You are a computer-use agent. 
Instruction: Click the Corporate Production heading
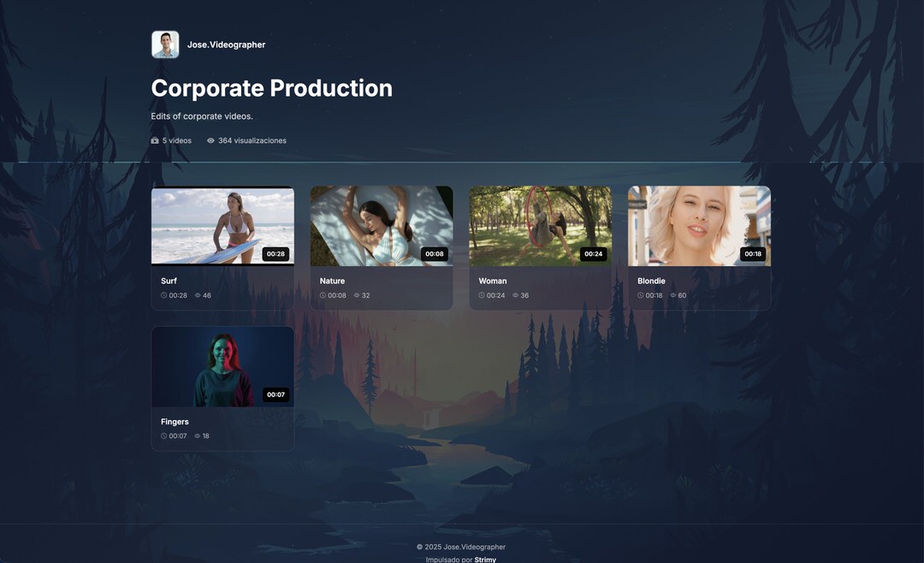tap(271, 88)
